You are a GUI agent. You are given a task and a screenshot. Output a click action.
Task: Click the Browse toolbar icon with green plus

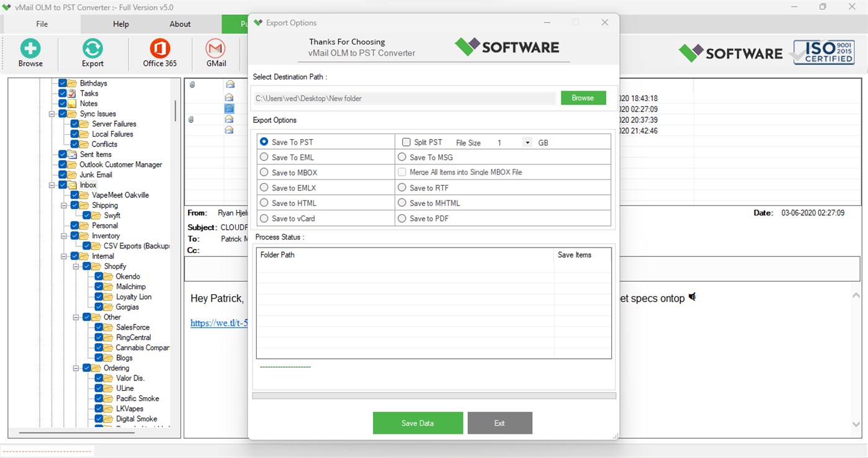[30, 53]
